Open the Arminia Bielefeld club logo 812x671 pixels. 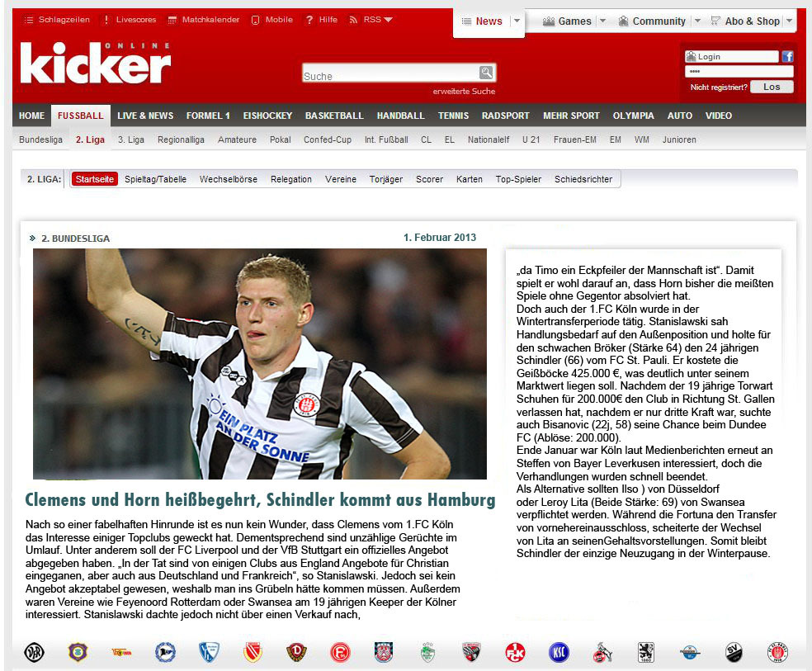click(165, 652)
